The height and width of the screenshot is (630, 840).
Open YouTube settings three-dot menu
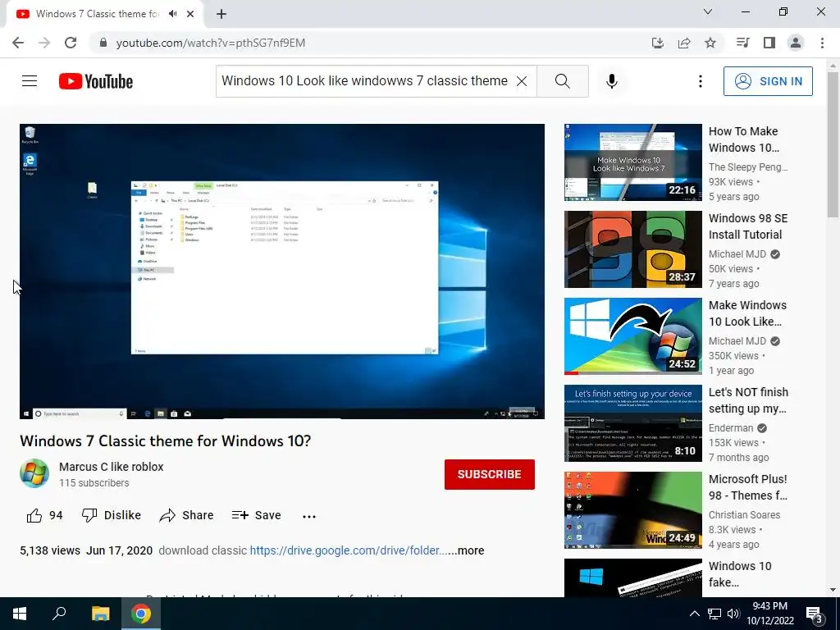[x=701, y=81]
